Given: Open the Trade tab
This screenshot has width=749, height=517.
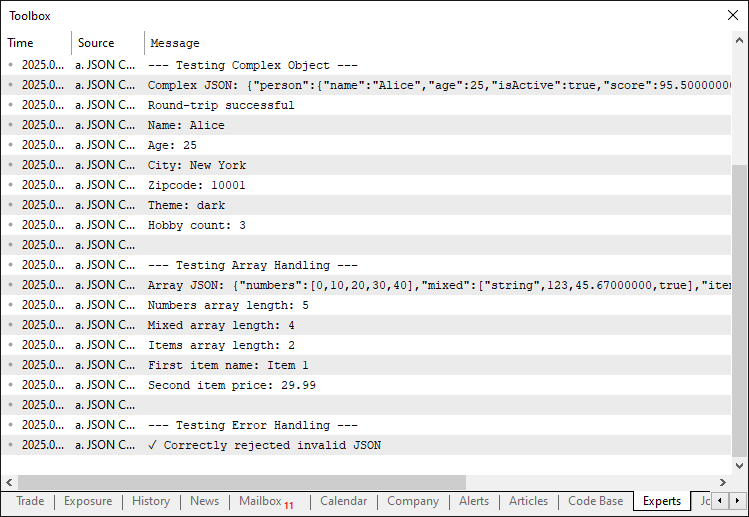Looking at the screenshot, I should click(x=30, y=501).
